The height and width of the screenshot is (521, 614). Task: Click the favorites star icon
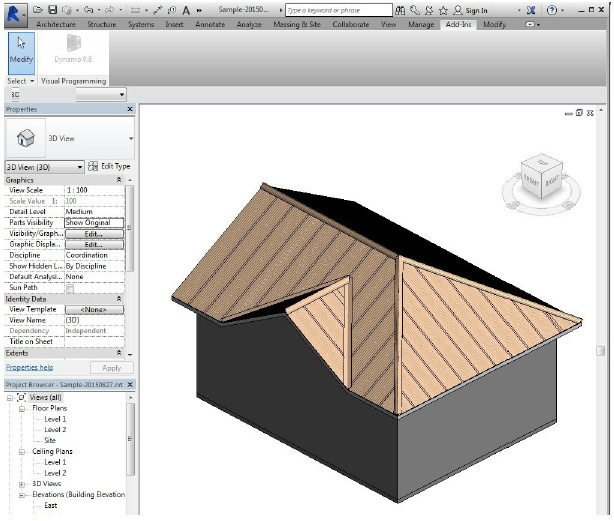pos(442,9)
